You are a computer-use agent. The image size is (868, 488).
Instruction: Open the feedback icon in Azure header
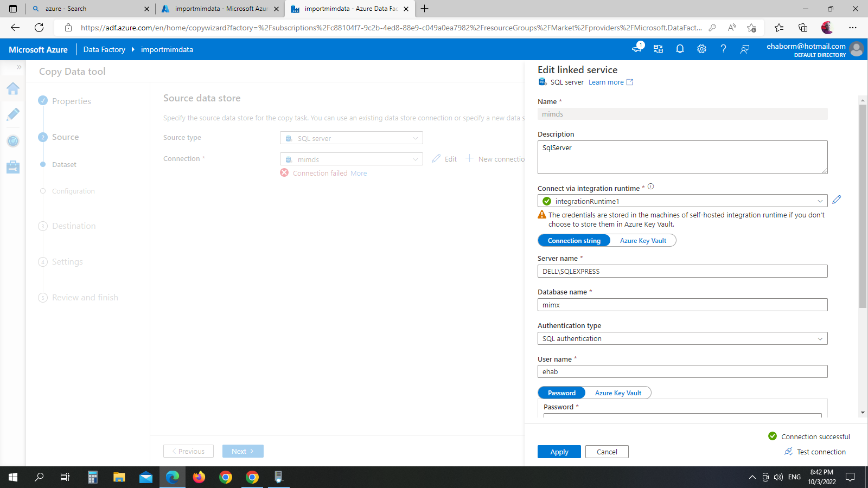pyautogui.click(x=745, y=49)
